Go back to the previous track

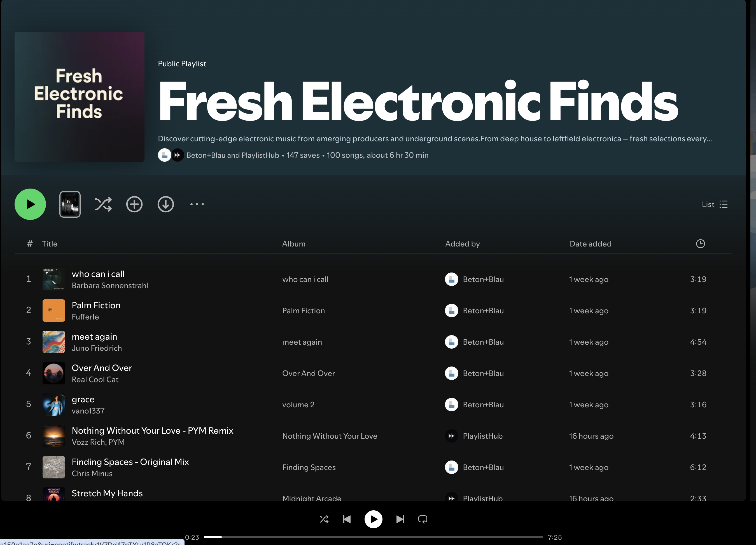tap(347, 519)
